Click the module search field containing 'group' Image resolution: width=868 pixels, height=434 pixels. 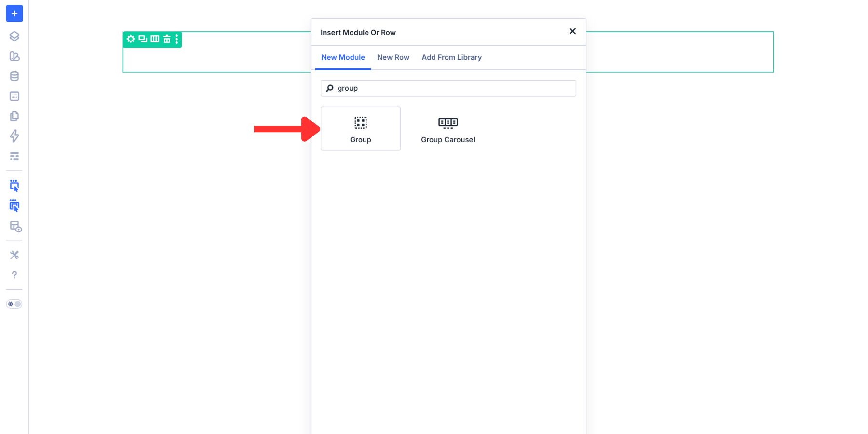pyautogui.click(x=448, y=88)
